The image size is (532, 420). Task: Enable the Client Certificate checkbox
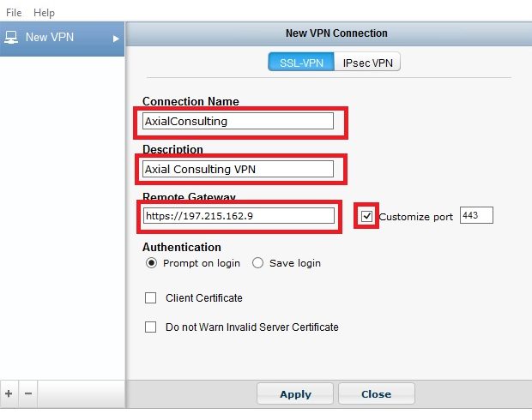tap(151, 298)
